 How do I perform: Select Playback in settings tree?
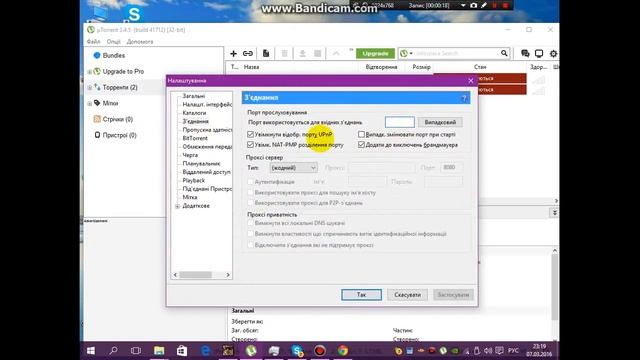[194, 180]
